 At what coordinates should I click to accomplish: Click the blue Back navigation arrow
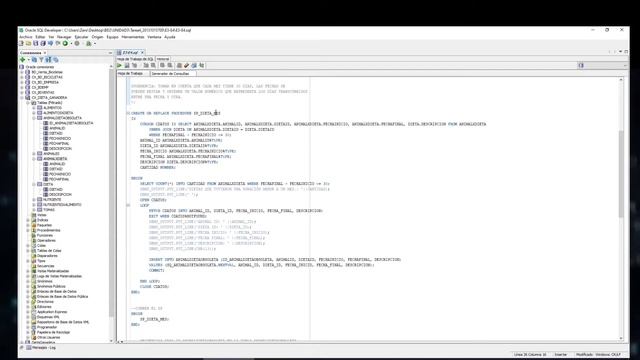point(51,43)
